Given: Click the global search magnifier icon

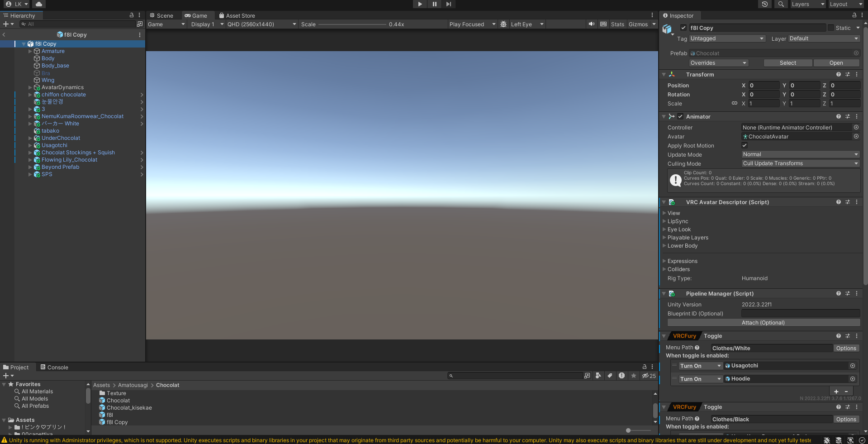Looking at the screenshot, I should point(781,4).
